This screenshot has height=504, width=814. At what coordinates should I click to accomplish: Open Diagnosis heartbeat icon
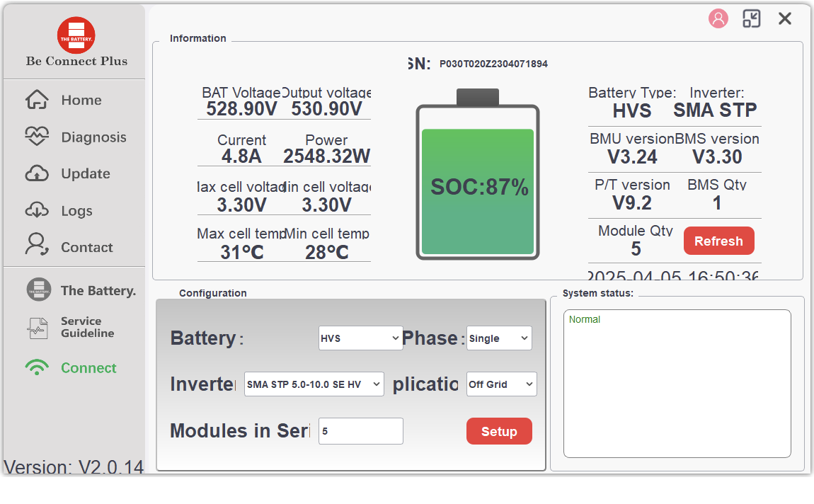pyautogui.click(x=37, y=137)
